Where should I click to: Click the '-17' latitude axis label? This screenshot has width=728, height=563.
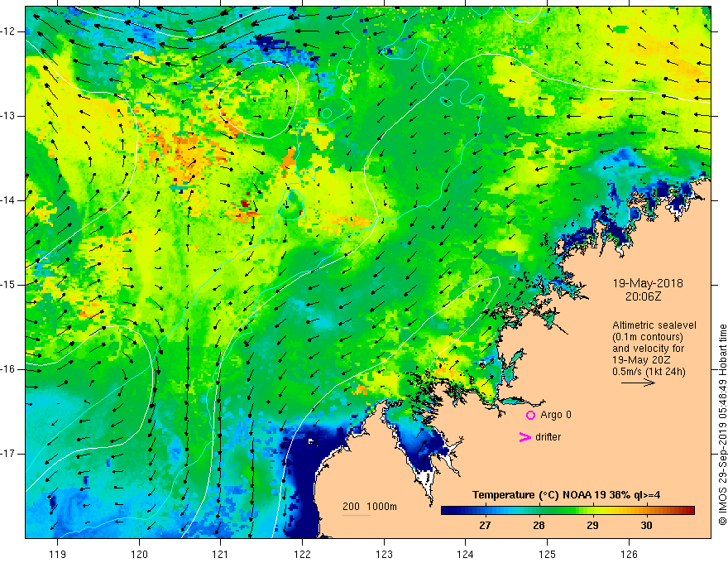[x=9, y=454]
